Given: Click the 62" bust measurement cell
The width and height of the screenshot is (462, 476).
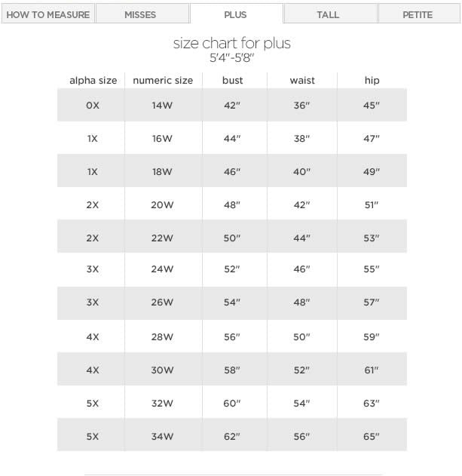Looking at the screenshot, I should [x=232, y=437].
